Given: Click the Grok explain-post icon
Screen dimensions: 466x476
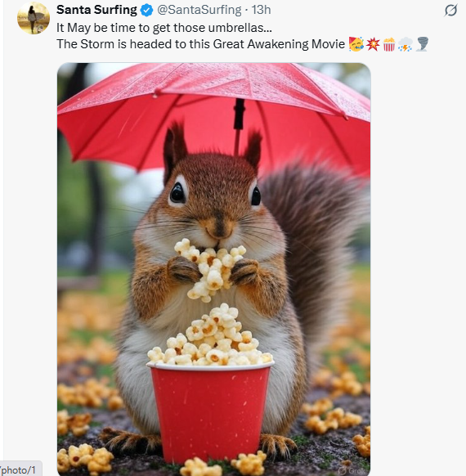Looking at the screenshot, I should 450,11.
